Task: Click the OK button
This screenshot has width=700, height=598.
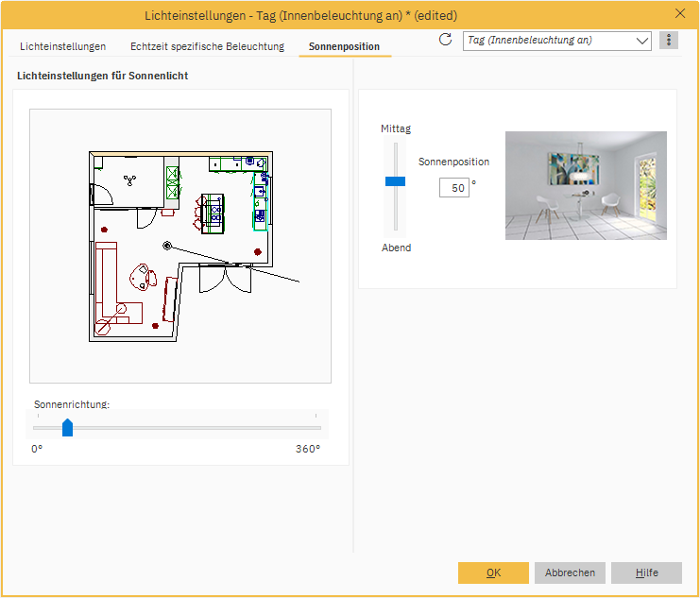Action: [493, 572]
